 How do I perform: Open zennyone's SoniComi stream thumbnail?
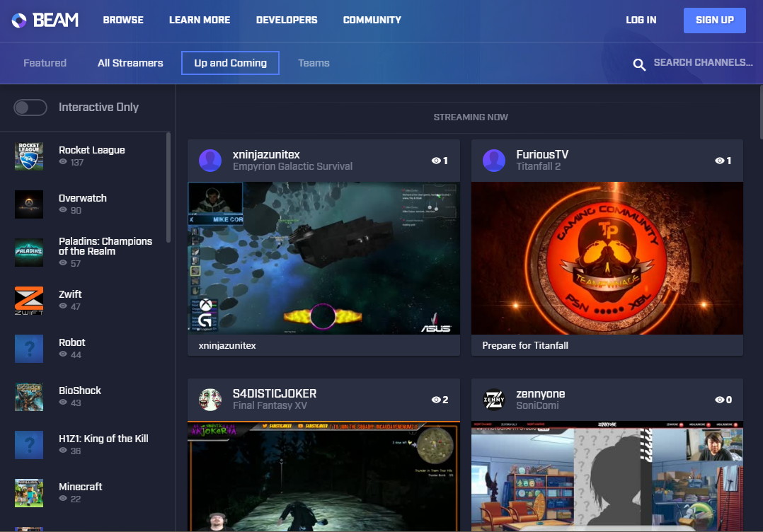pos(607,477)
